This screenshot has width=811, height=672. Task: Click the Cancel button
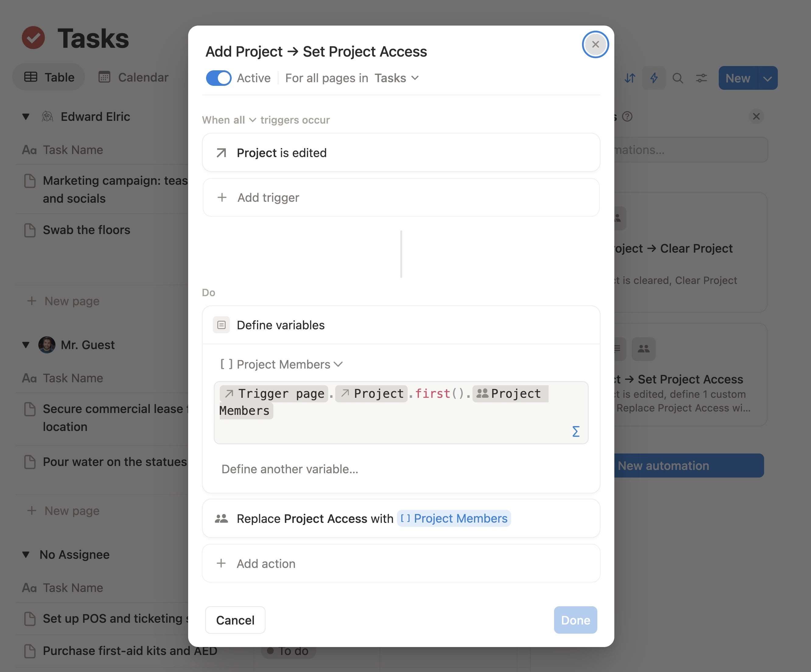pyautogui.click(x=235, y=620)
